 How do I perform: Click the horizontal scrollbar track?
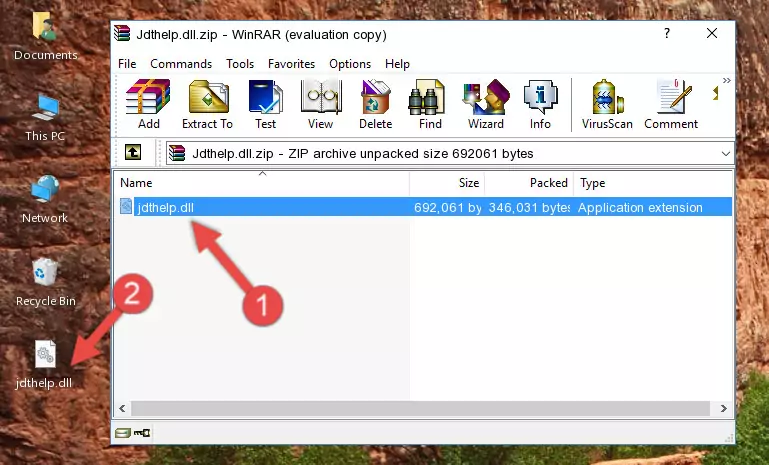click(x=420, y=408)
